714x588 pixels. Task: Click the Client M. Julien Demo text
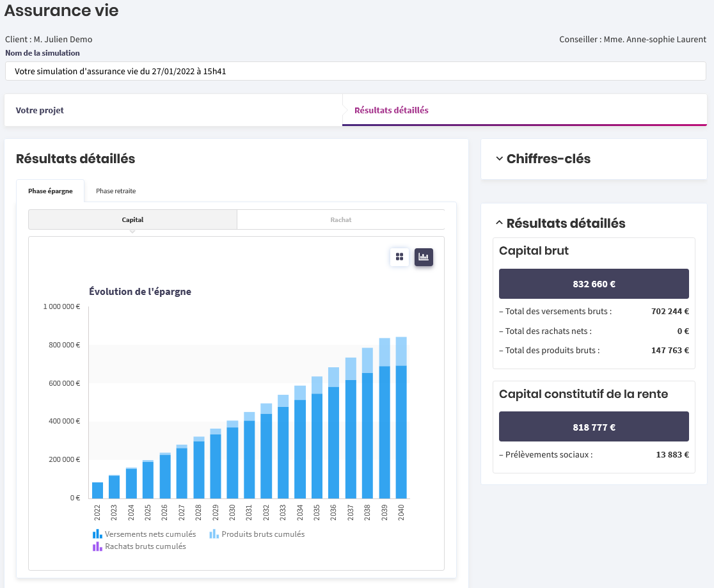[x=49, y=39]
